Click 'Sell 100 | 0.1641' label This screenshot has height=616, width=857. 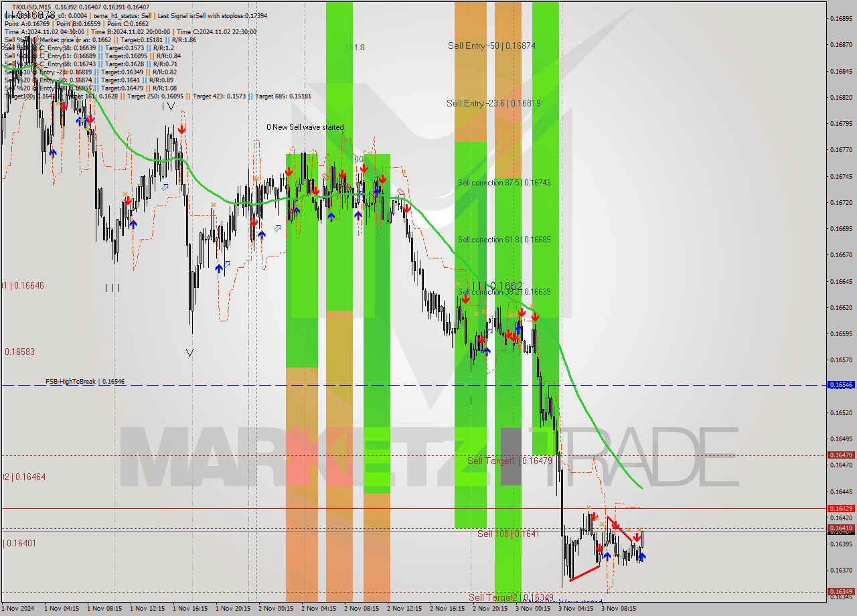click(508, 534)
